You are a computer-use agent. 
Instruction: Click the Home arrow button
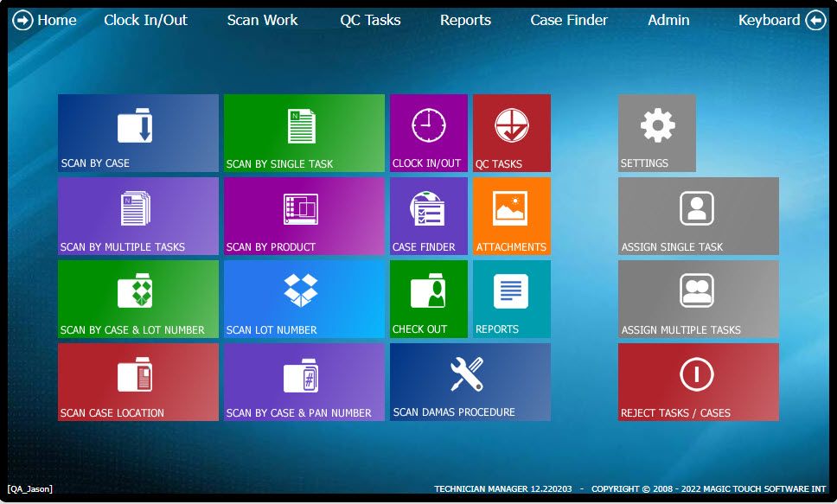coord(23,20)
